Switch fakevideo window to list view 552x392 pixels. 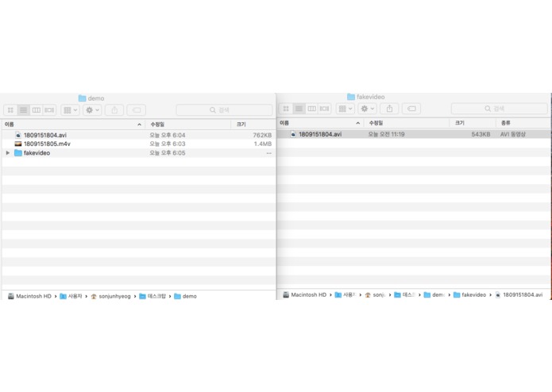[x=299, y=109]
